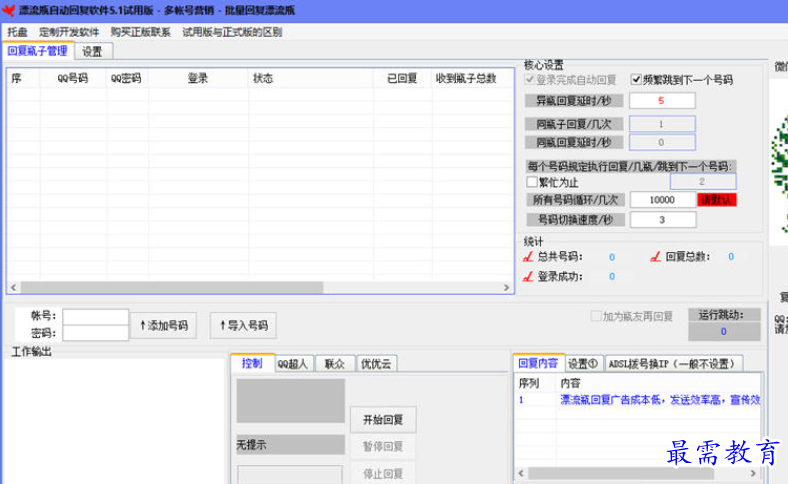The image size is (788, 484).
Task: Click the 停止回复 button
Action: point(383,473)
